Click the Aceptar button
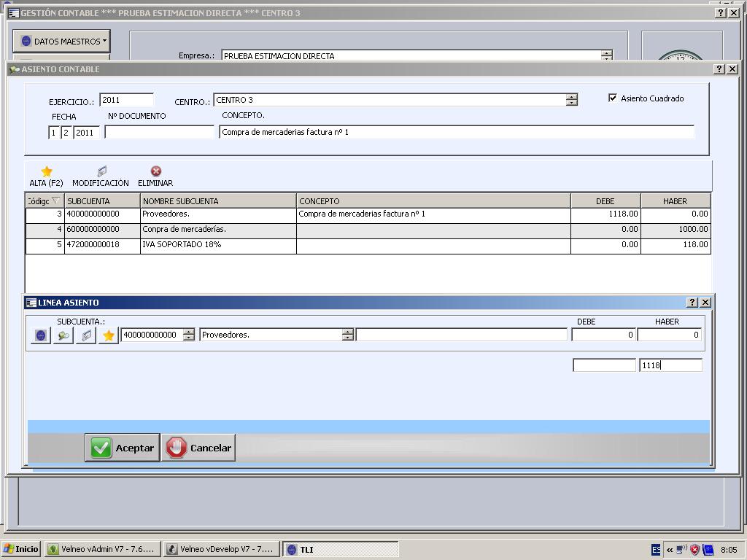The width and height of the screenshot is (747, 560). pyautogui.click(x=123, y=448)
